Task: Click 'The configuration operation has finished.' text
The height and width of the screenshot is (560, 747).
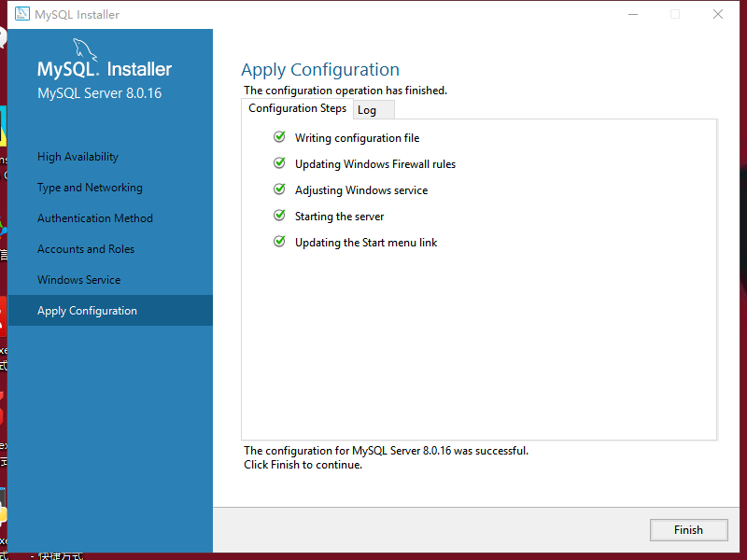Action: point(345,91)
